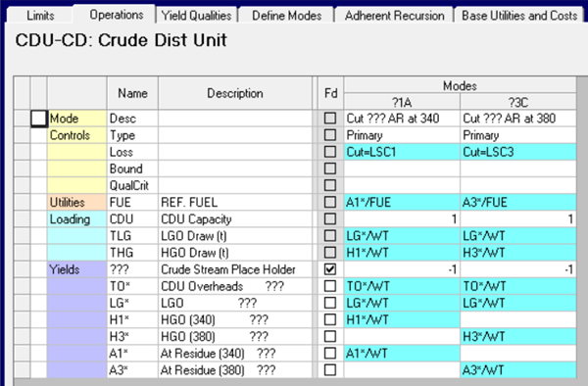Toggle Fd checkbox in THG row
The image size is (588, 386).
point(330,252)
